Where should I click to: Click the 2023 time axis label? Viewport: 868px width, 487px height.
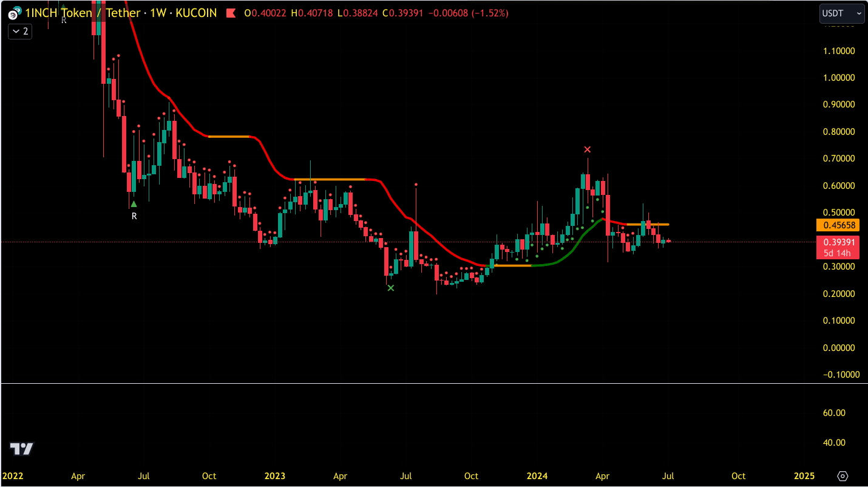click(275, 476)
